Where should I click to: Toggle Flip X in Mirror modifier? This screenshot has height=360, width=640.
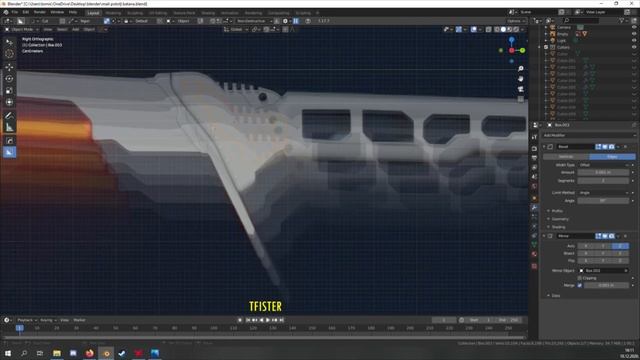(586, 260)
